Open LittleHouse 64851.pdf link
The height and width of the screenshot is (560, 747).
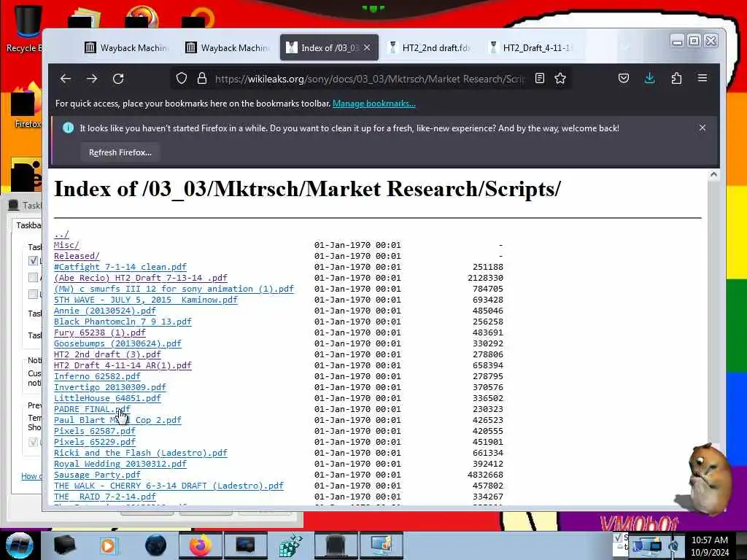pyautogui.click(x=107, y=399)
